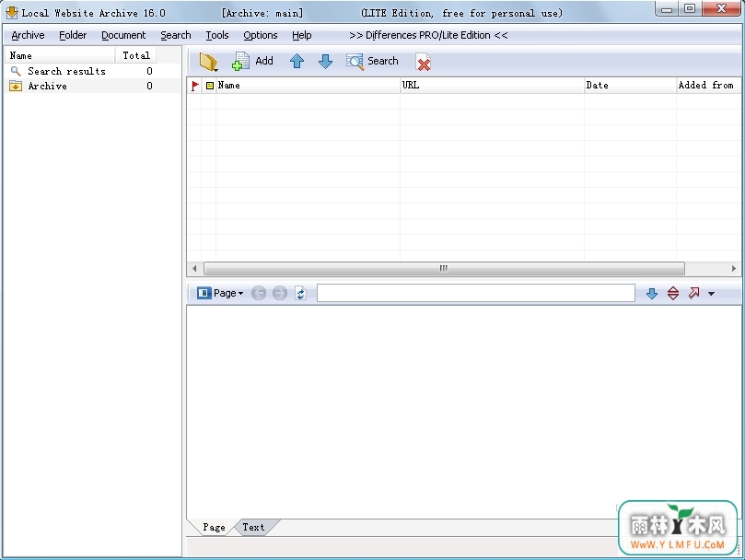Move document up with blue up arrow
This screenshot has height=560, width=745.
(297, 62)
